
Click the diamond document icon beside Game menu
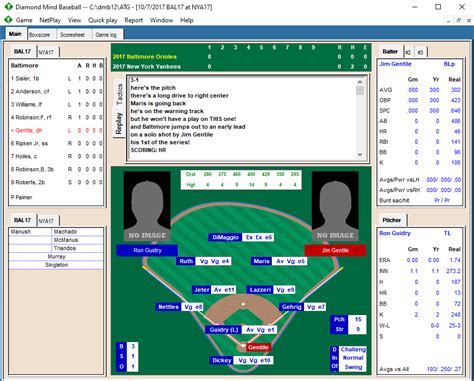[8, 20]
